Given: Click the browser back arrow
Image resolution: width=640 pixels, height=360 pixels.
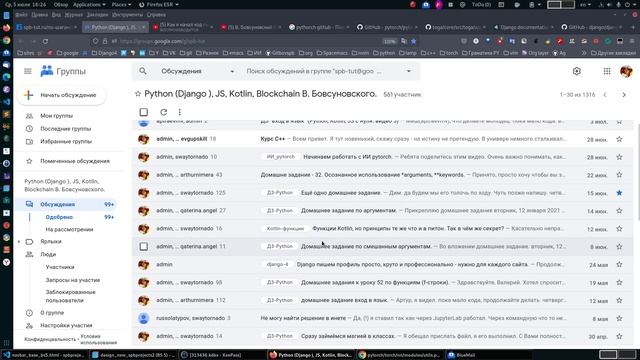Looking at the screenshot, I should click(21, 41).
